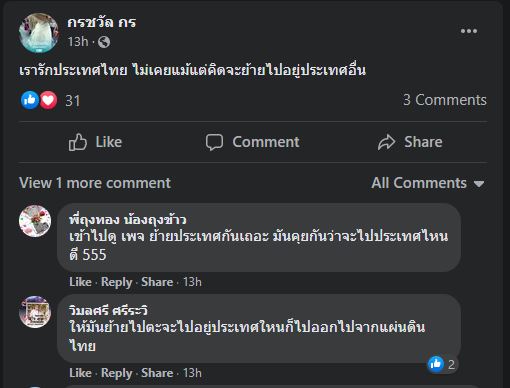The height and width of the screenshot is (388, 510).
Task: Open วิมลศรี ศรีระวิ's profile avatar
Action: pos(35,312)
